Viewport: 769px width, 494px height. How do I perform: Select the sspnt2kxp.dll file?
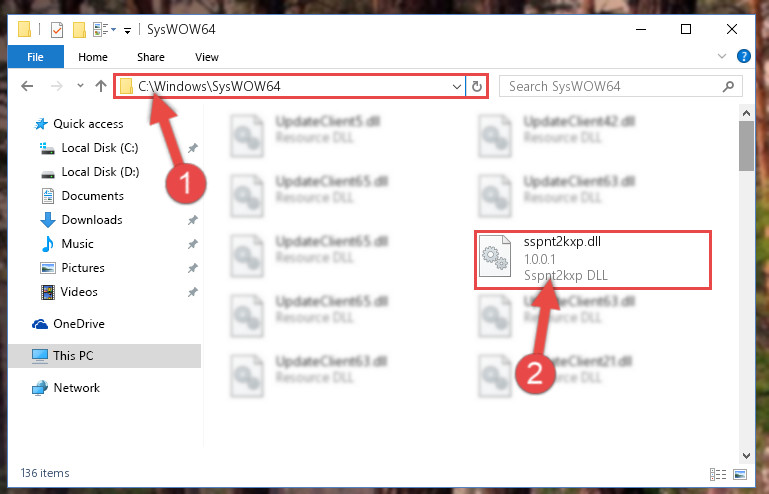pos(592,260)
